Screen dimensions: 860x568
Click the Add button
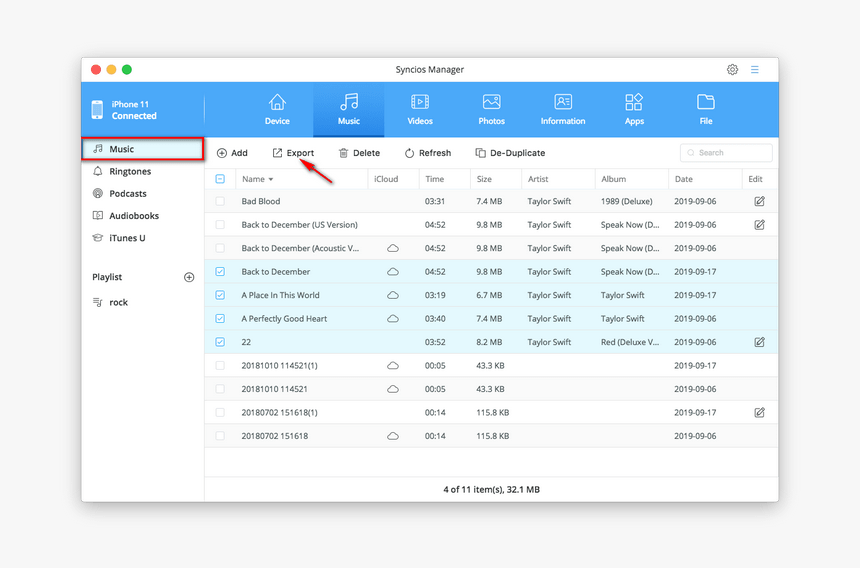(x=232, y=153)
